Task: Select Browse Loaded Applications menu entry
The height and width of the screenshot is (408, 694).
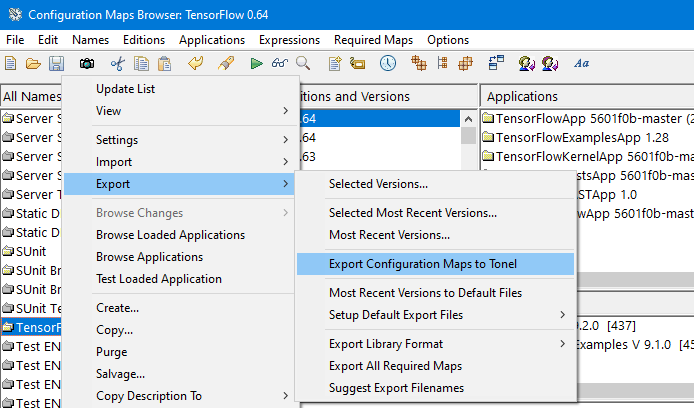Action: (170, 235)
